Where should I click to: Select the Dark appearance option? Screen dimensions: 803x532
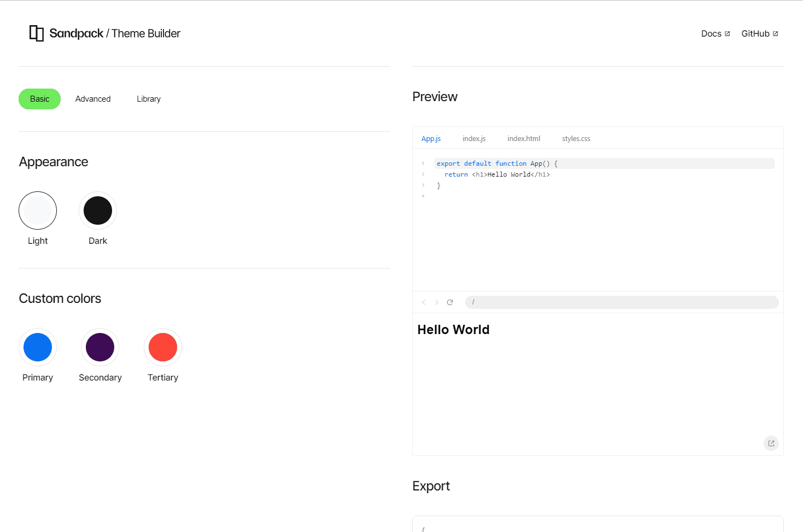[98, 211]
